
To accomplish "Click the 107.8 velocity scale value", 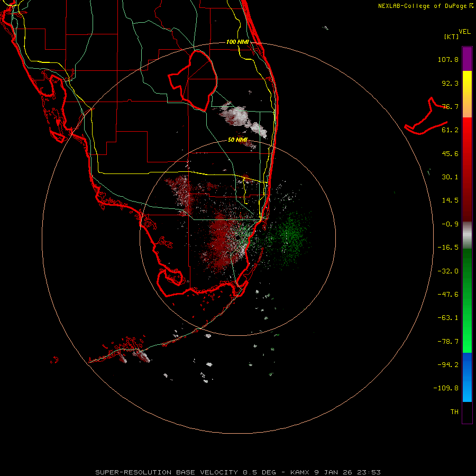I will [448, 60].
